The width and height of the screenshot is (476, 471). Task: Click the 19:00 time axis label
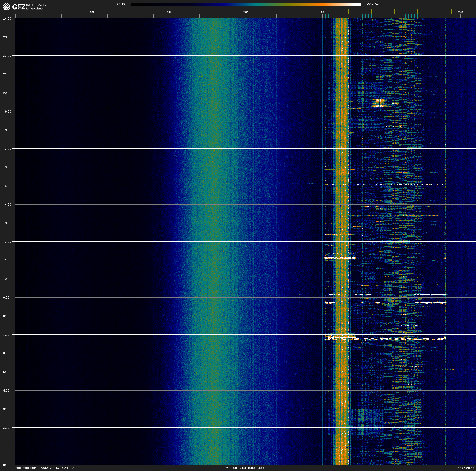pos(7,111)
